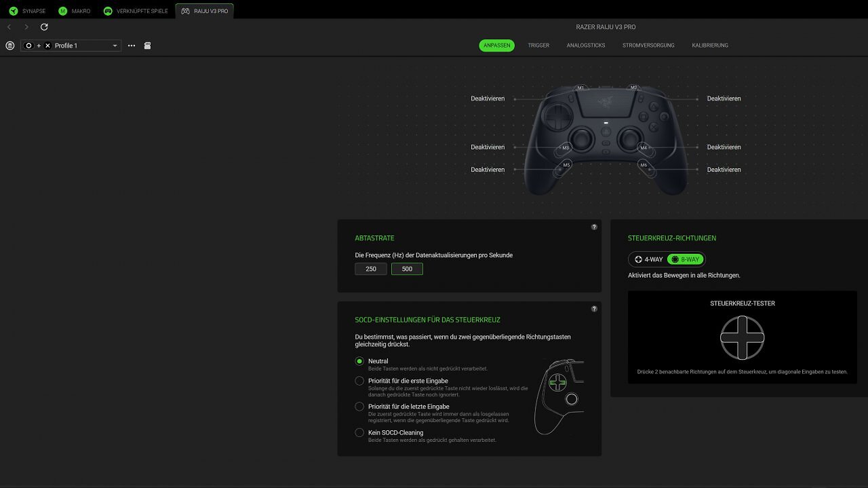Click Deaktivieren label for M1
The width and height of the screenshot is (868, 488).
point(488,98)
